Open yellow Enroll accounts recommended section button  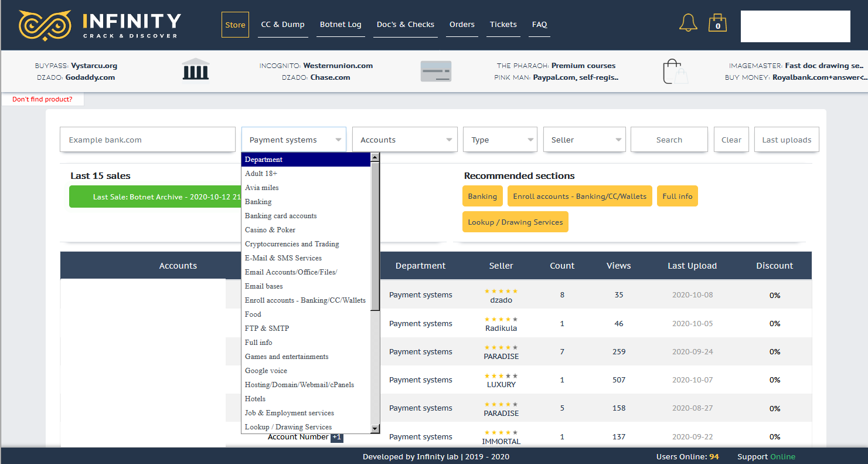click(x=580, y=197)
